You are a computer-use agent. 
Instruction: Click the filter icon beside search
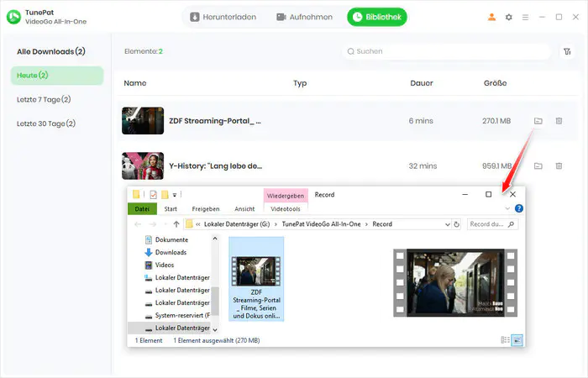click(x=567, y=51)
